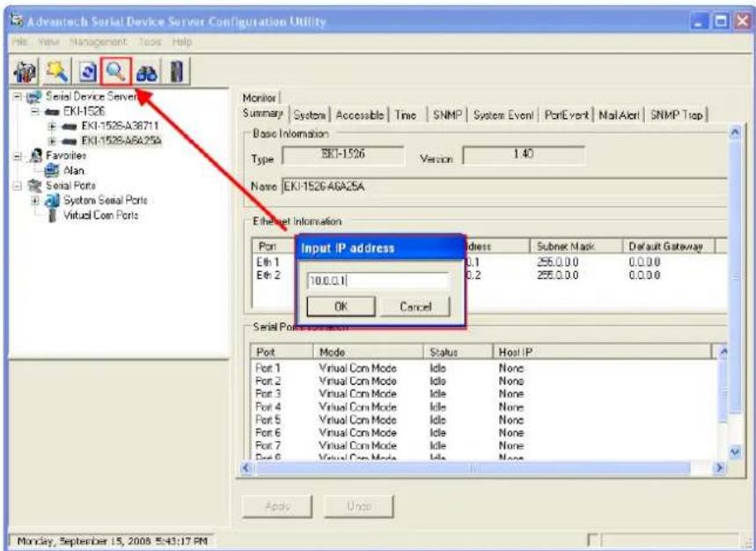The height and width of the screenshot is (551, 756).
Task: Switch to the PortEvent tab
Action: click(567, 115)
